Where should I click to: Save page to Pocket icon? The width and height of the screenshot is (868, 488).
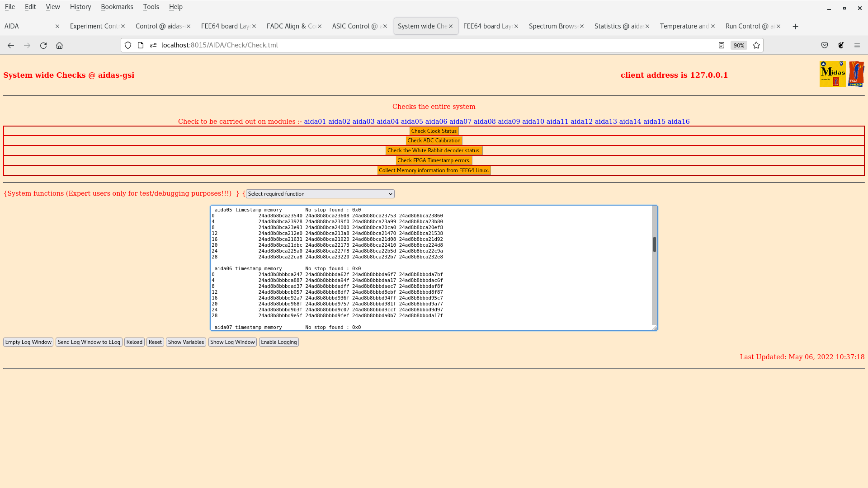click(825, 45)
